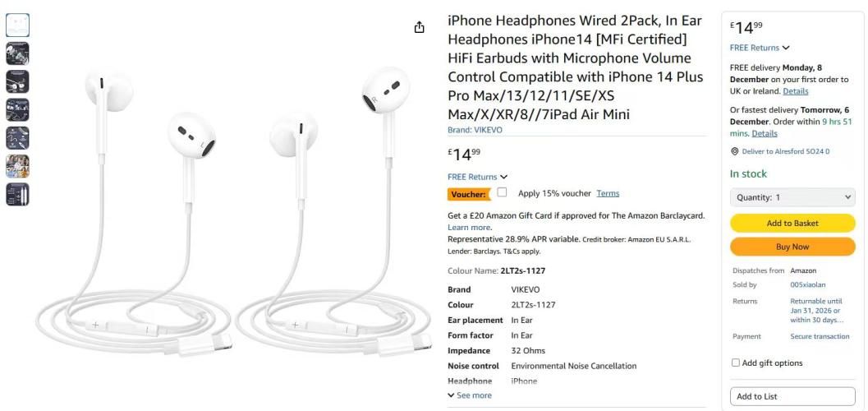This screenshot has width=868, height=411.
Task: Click the Add to List button
Action: tap(792, 396)
